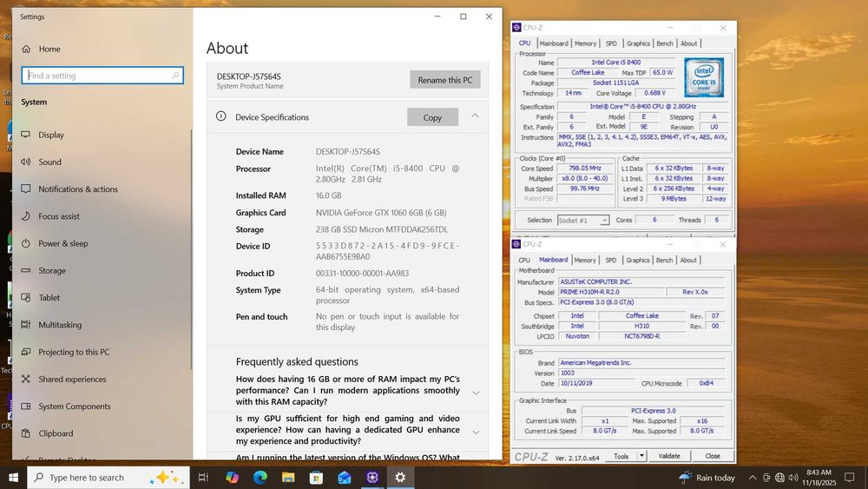Click the BIOS date 10/11/2019

pos(595,383)
